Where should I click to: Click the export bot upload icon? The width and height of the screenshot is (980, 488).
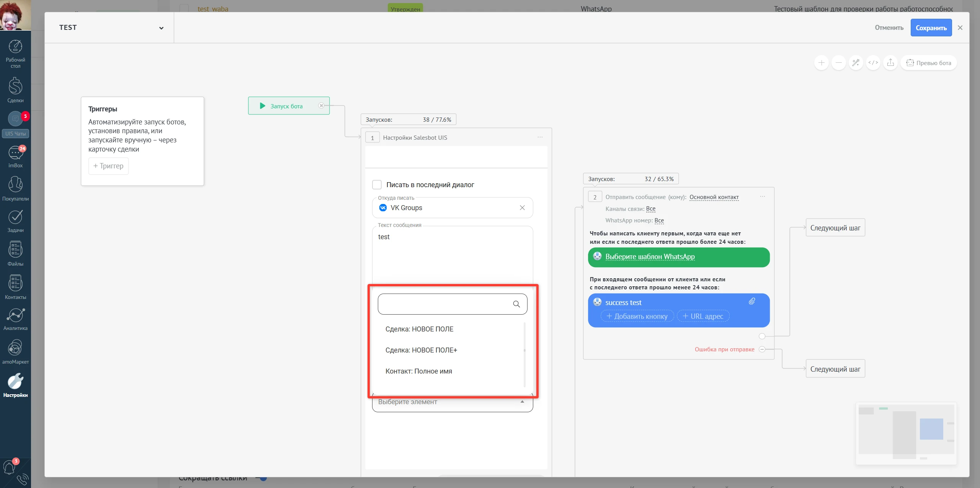click(x=890, y=63)
